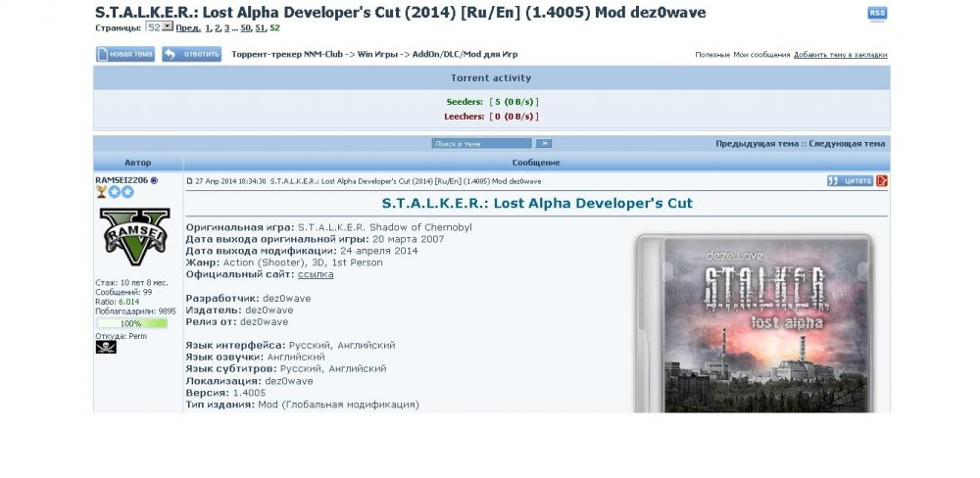
Task: Click the Ratio value 6.014
Action: pyautogui.click(x=129, y=302)
